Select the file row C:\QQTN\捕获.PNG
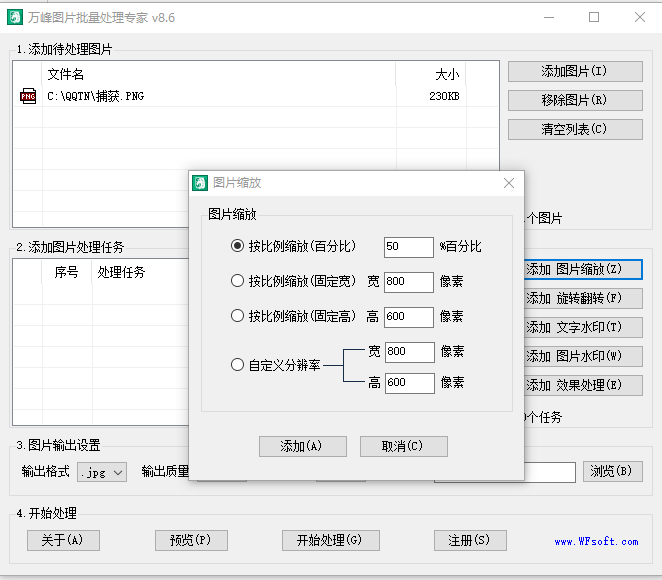 point(256,96)
